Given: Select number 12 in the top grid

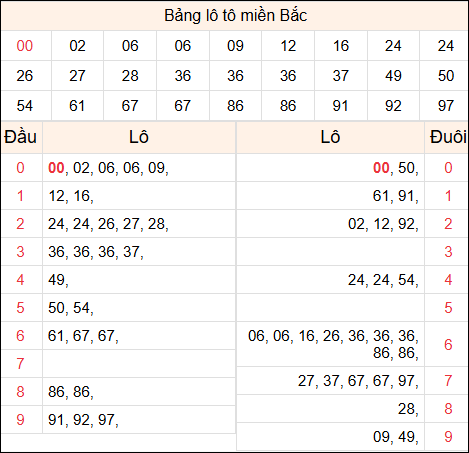Looking at the screenshot, I should point(288,46).
